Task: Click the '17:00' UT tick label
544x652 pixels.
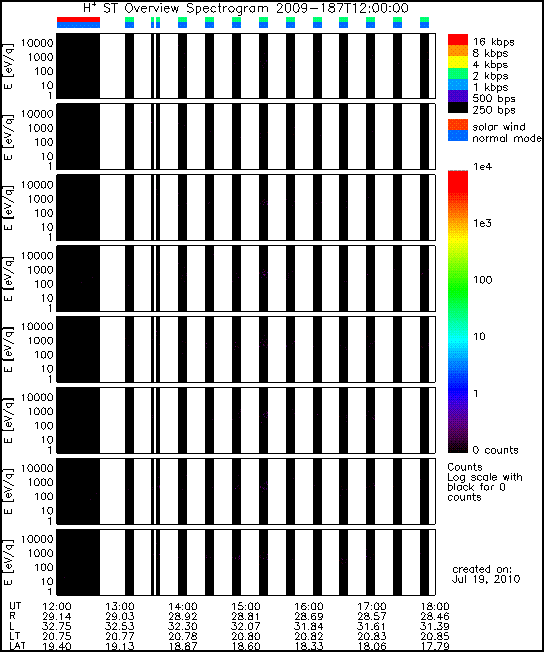Action: pyautogui.click(x=372, y=607)
